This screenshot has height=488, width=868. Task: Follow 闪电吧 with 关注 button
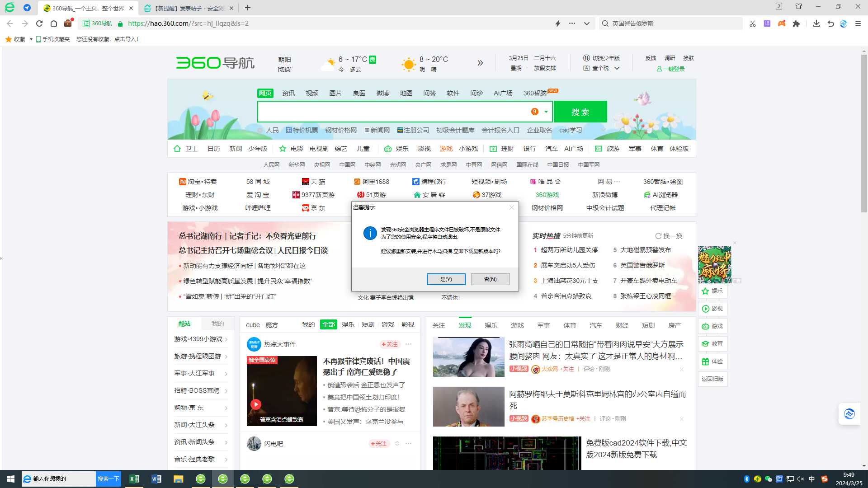coord(379,444)
